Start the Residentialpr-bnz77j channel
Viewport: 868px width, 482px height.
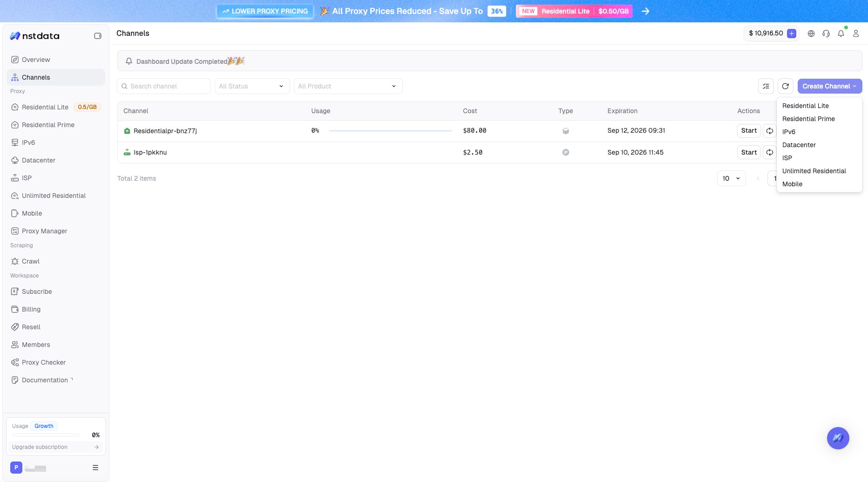pyautogui.click(x=749, y=131)
